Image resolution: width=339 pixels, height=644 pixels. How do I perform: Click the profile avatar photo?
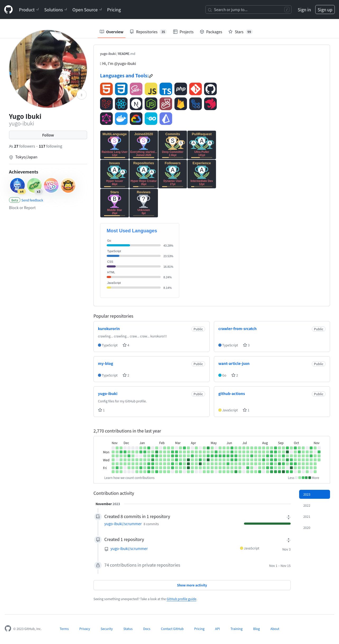click(x=48, y=69)
